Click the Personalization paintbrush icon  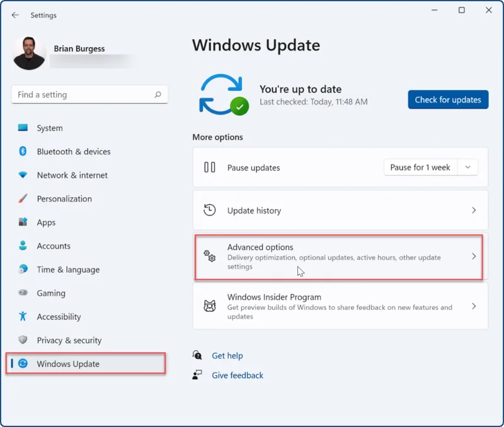(23, 198)
